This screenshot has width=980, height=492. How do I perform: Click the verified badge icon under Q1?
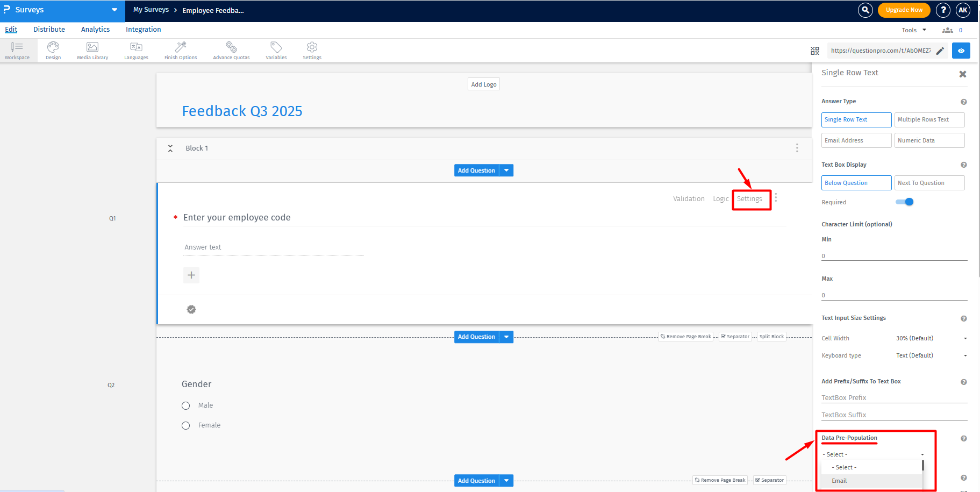click(x=191, y=309)
